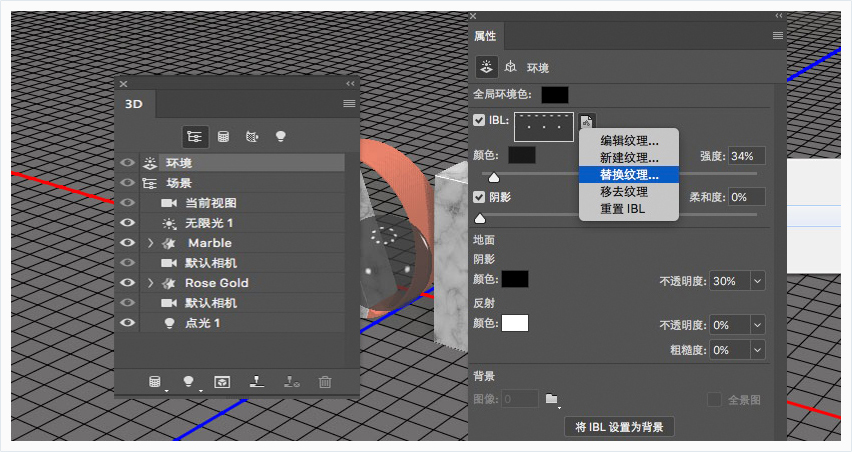Collapse the 属性 panel with double arrows
This screenshot has height=452, width=852.
pos(779,16)
